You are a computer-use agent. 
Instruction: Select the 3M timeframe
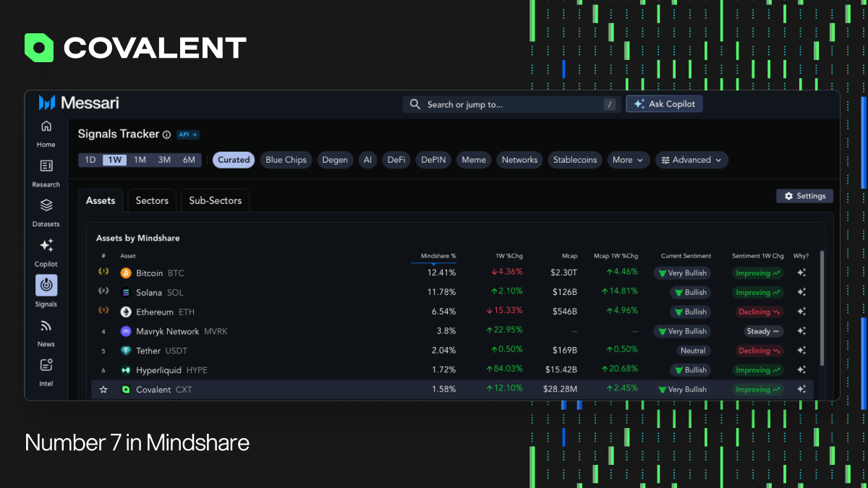pyautogui.click(x=164, y=160)
